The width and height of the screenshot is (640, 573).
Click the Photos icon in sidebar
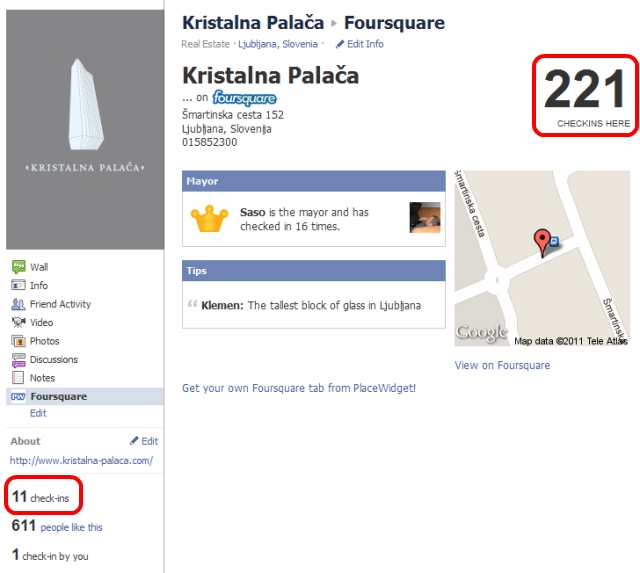18,341
